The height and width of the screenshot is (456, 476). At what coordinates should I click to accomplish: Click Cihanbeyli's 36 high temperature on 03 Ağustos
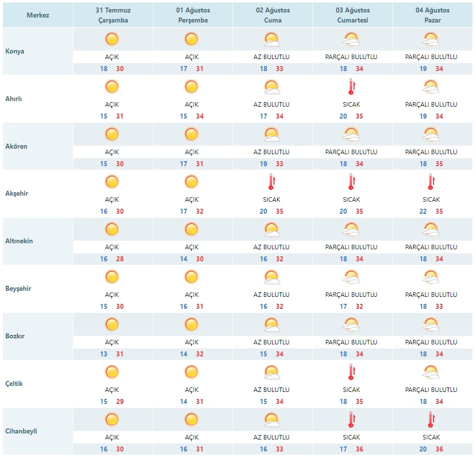tap(359, 449)
